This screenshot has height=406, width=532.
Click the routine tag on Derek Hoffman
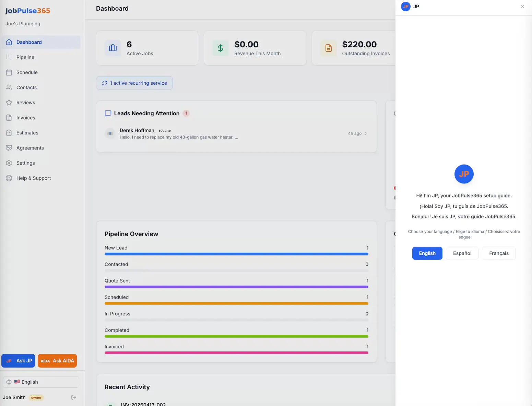pyautogui.click(x=165, y=131)
